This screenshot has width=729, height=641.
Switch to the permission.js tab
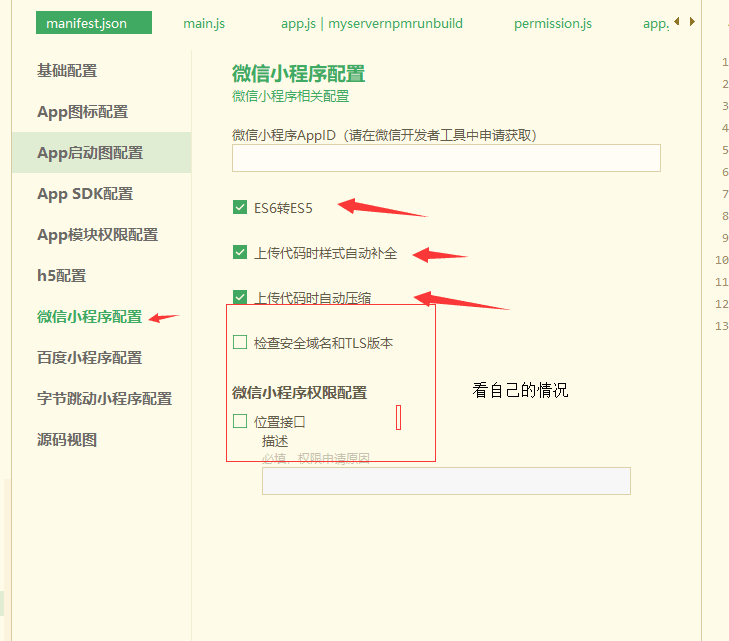tap(553, 23)
